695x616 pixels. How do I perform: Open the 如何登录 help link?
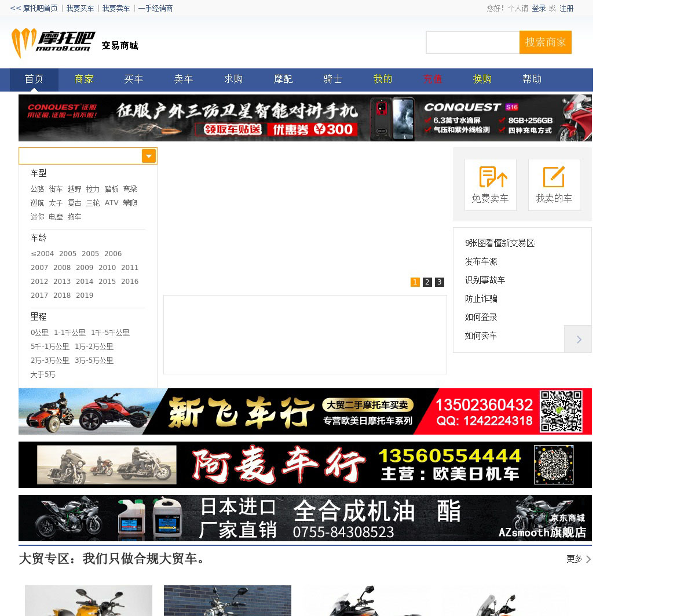pyautogui.click(x=481, y=317)
